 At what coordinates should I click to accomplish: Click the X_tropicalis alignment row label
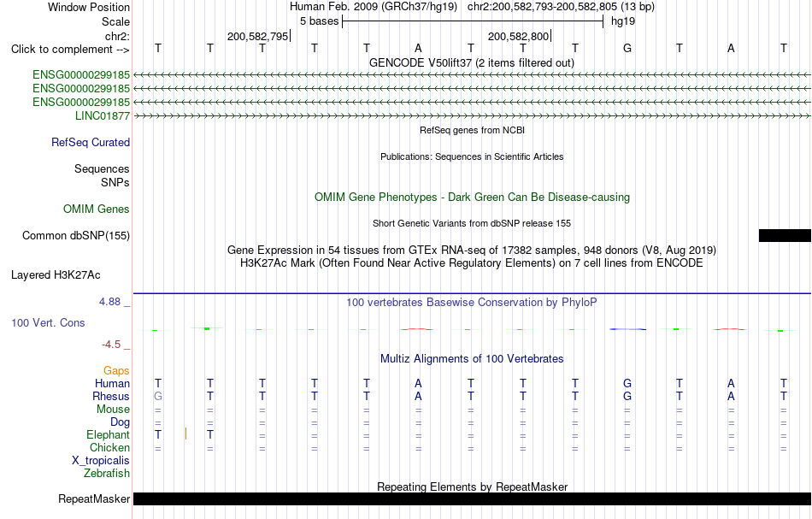[101, 461]
